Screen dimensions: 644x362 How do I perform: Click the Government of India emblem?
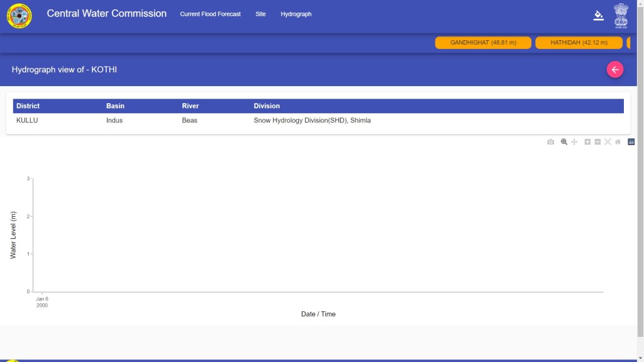click(x=621, y=15)
